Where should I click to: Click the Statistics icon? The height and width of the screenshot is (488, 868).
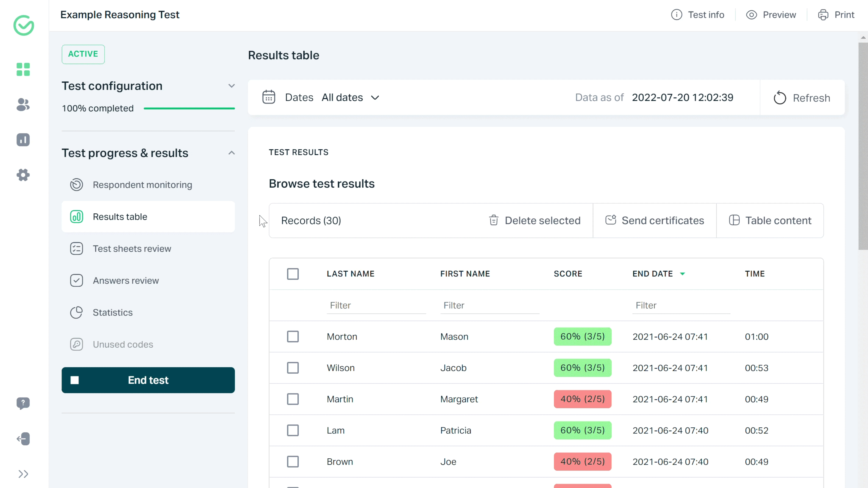[x=76, y=312]
